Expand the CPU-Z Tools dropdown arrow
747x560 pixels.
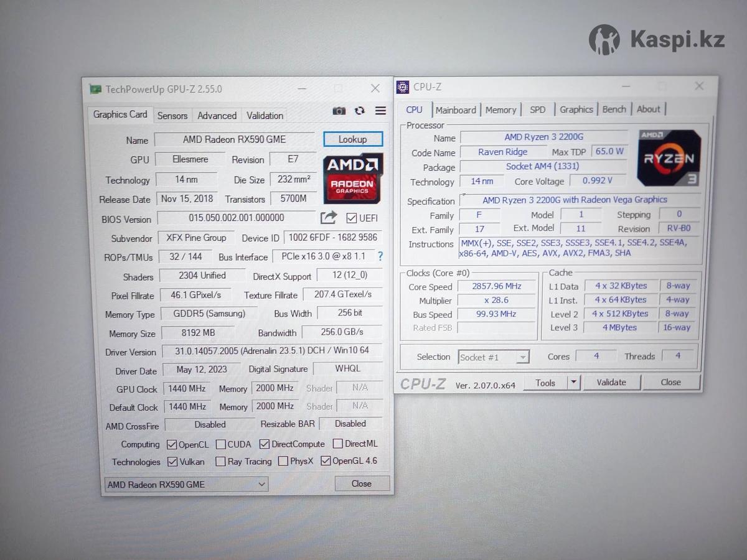pyautogui.click(x=574, y=382)
